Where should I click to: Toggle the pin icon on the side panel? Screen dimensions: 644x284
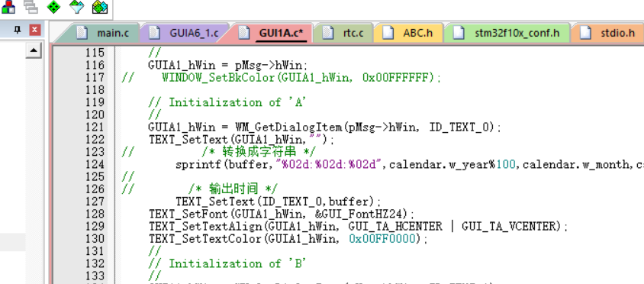click(x=18, y=30)
